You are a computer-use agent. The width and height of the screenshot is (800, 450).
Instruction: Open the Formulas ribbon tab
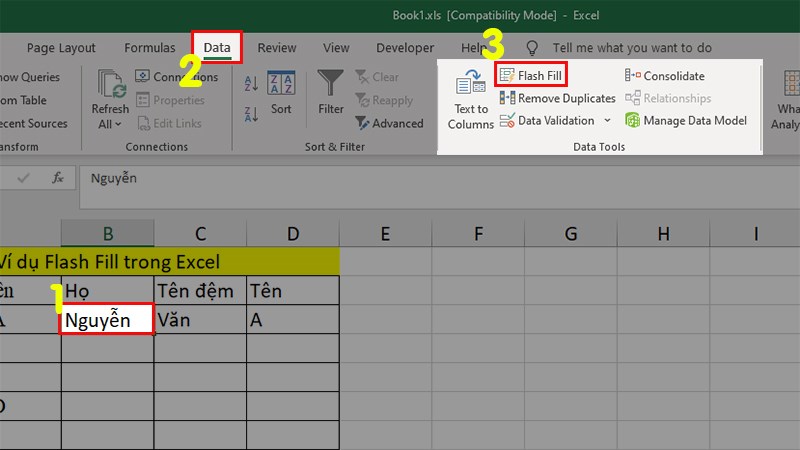pos(149,48)
